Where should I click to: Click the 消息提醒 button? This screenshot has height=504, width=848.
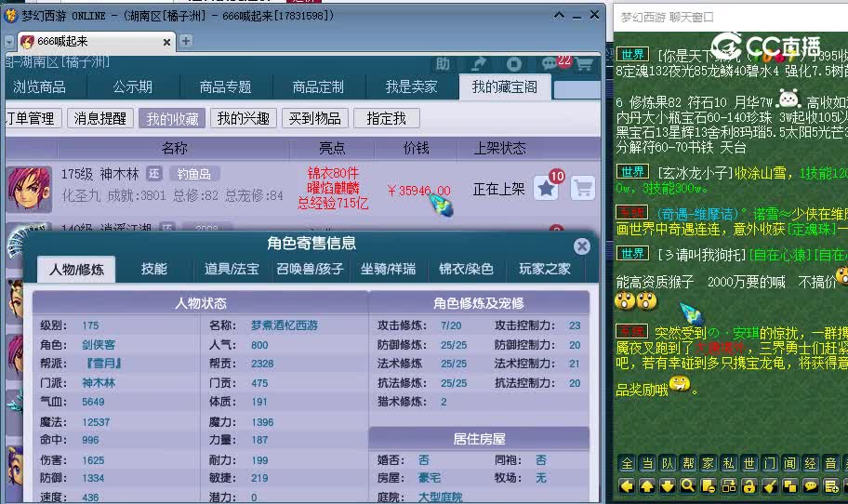pos(100,118)
